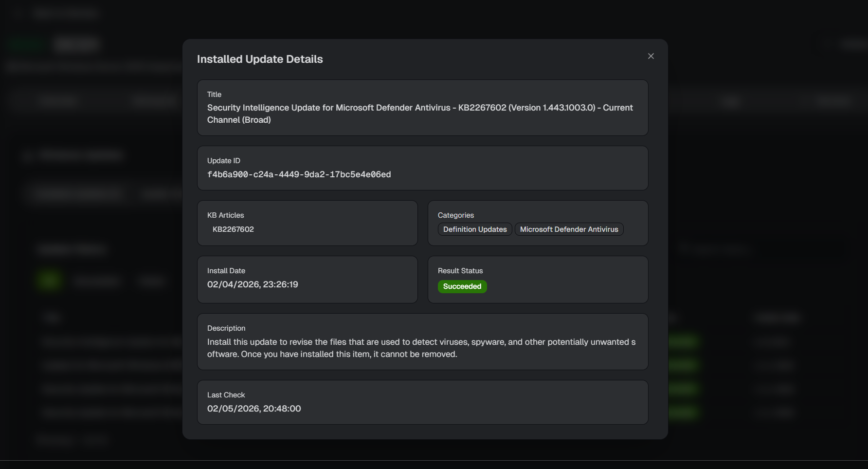Click the 'Install Date' field label

[226, 271]
